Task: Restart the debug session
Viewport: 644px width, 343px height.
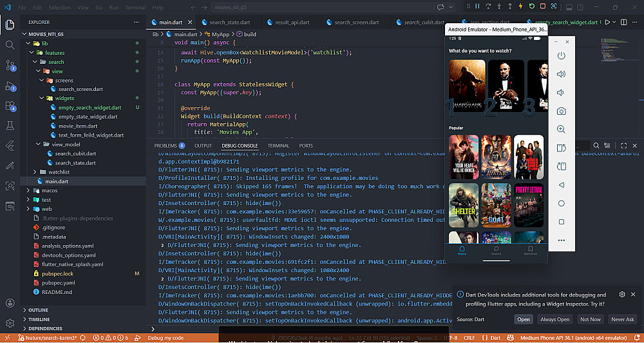Action: 532,6
